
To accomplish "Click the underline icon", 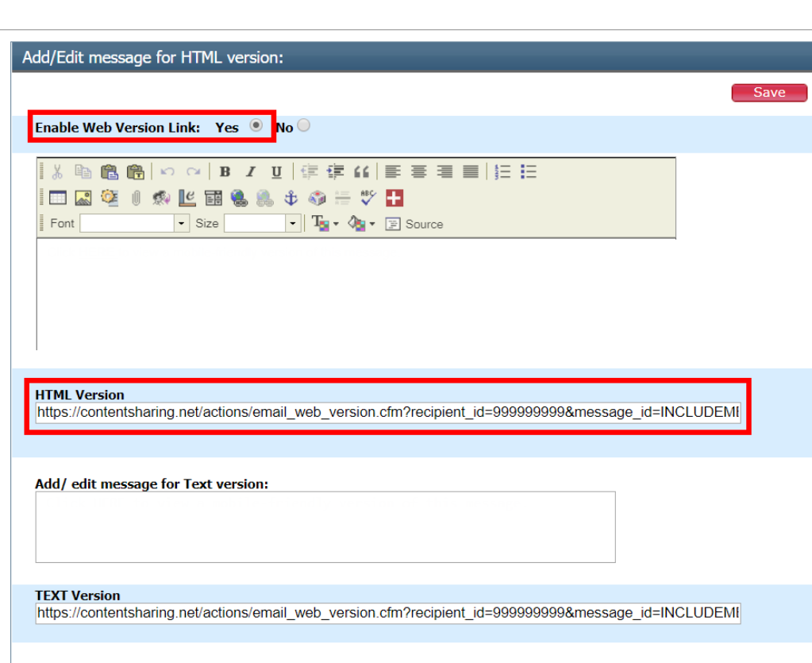I will (x=276, y=172).
